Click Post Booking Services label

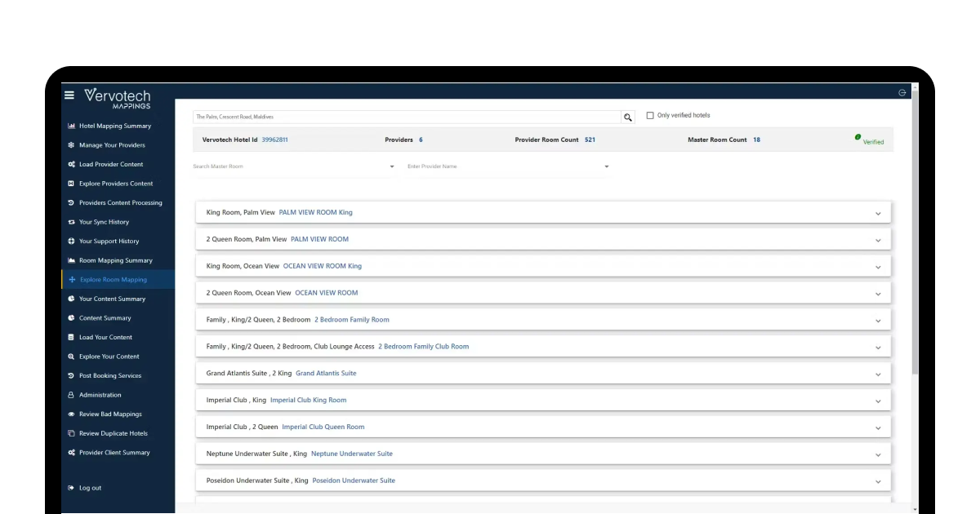(x=110, y=375)
